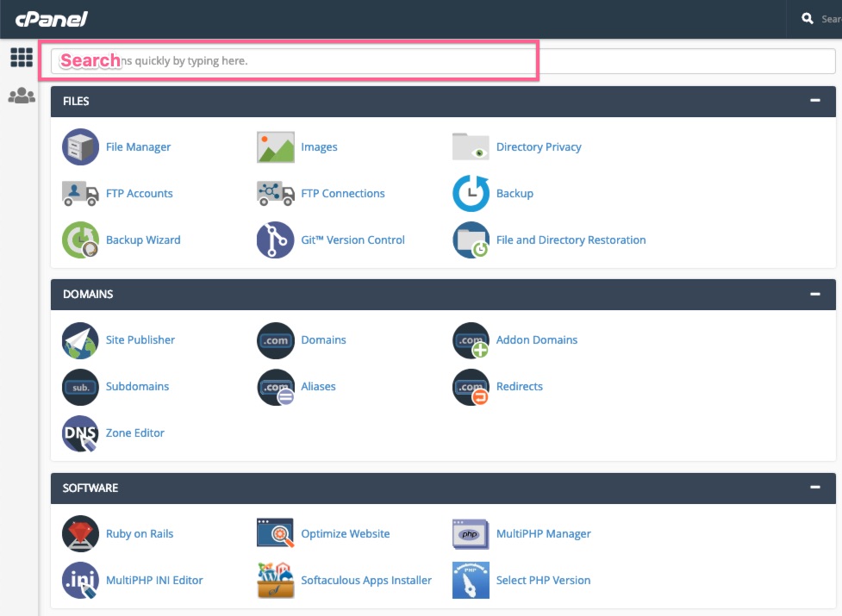Focus the find functions search field
This screenshot has width=842, height=616.
443,61
